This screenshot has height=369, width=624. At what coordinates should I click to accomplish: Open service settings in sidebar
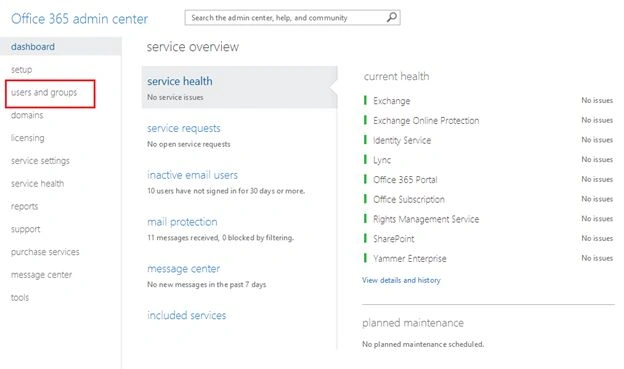coord(40,161)
